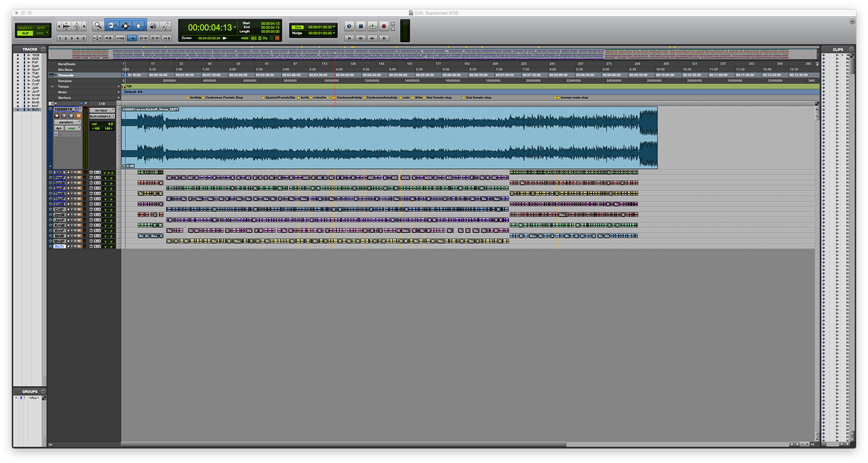Viewport: 868px width, 463px height.
Task: Click the Bars|Beats ruler label
Action: (x=67, y=64)
